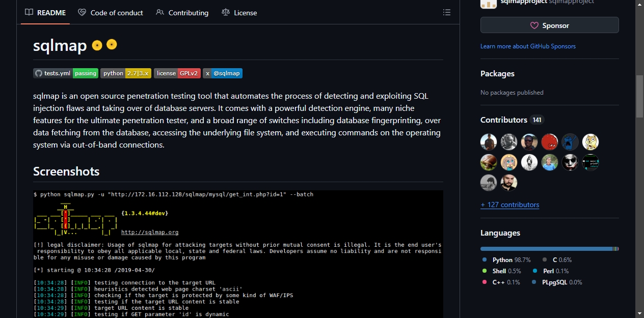Open contributor avatar with black-and-white sketch figure
The image size is (644, 318).
[x=529, y=162]
